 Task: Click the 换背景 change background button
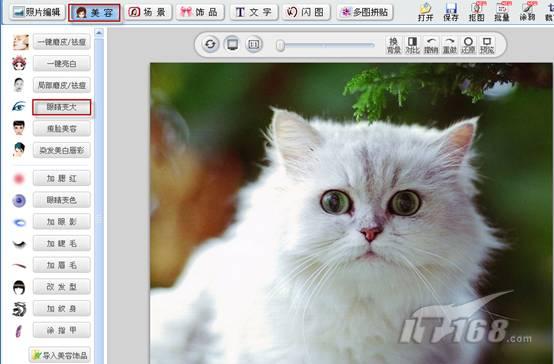coord(394,45)
